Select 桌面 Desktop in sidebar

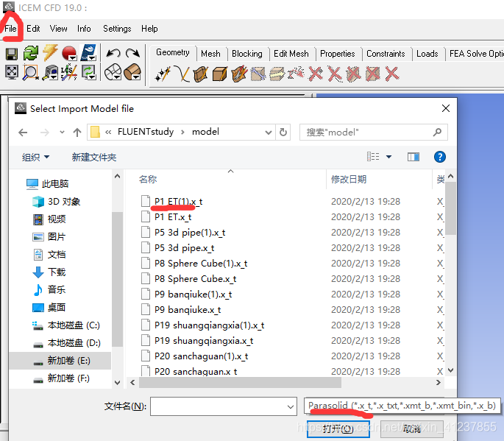pos(49,308)
